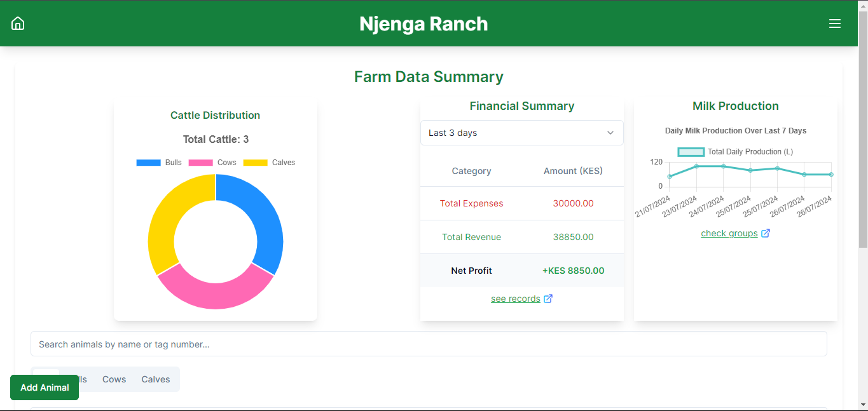Select the Calves tab
Screen dimensions: 868x411
click(155, 379)
